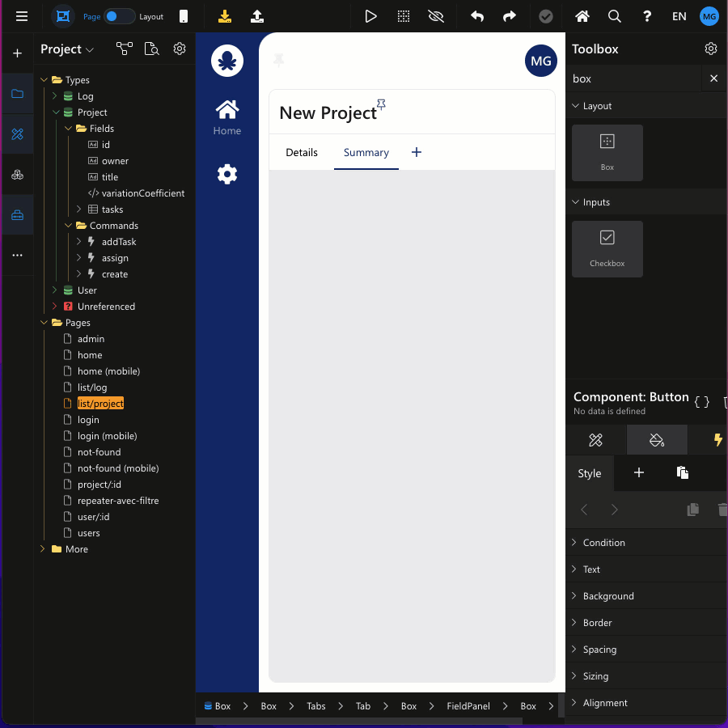Toggle the Page/Layout switch

coord(119,16)
